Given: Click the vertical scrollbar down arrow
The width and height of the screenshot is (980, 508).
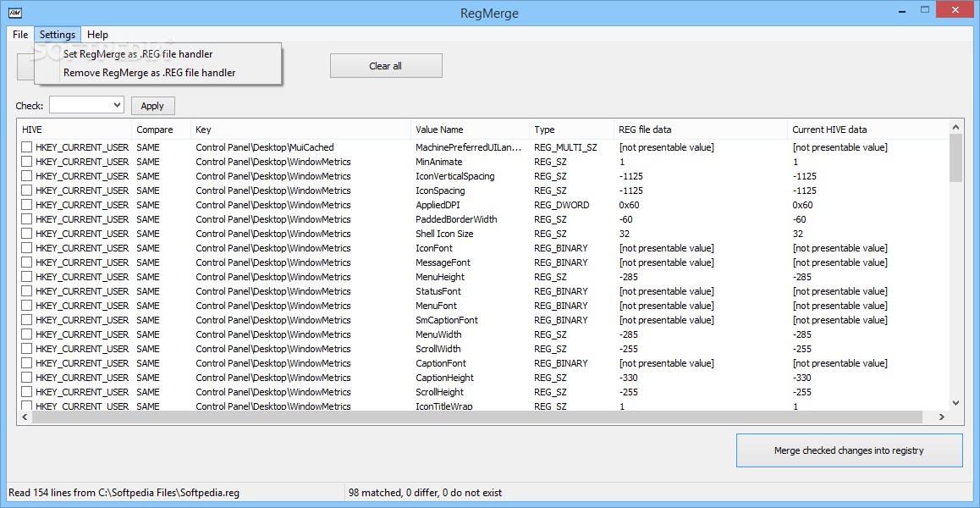Looking at the screenshot, I should pos(955,404).
